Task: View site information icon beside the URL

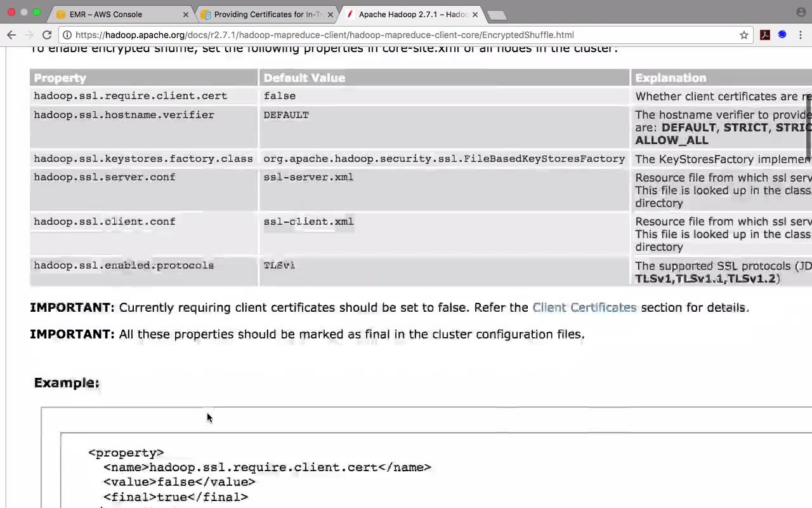Action: coord(67,35)
